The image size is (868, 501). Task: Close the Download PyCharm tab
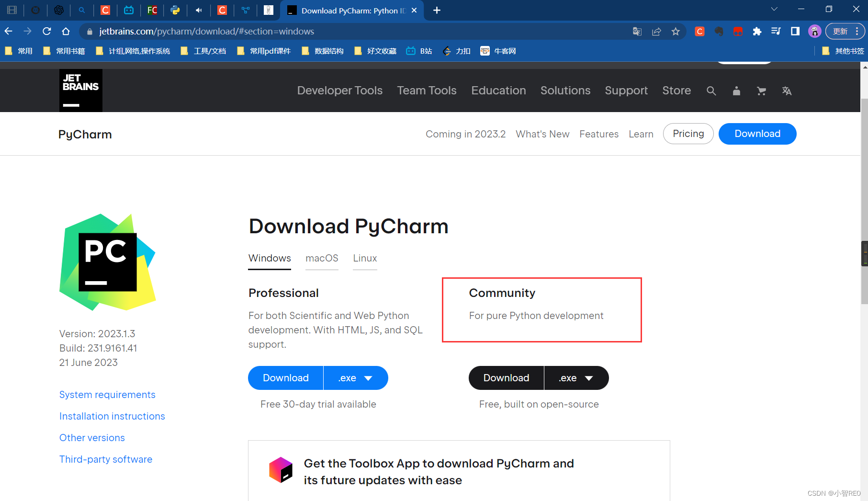[x=414, y=10]
